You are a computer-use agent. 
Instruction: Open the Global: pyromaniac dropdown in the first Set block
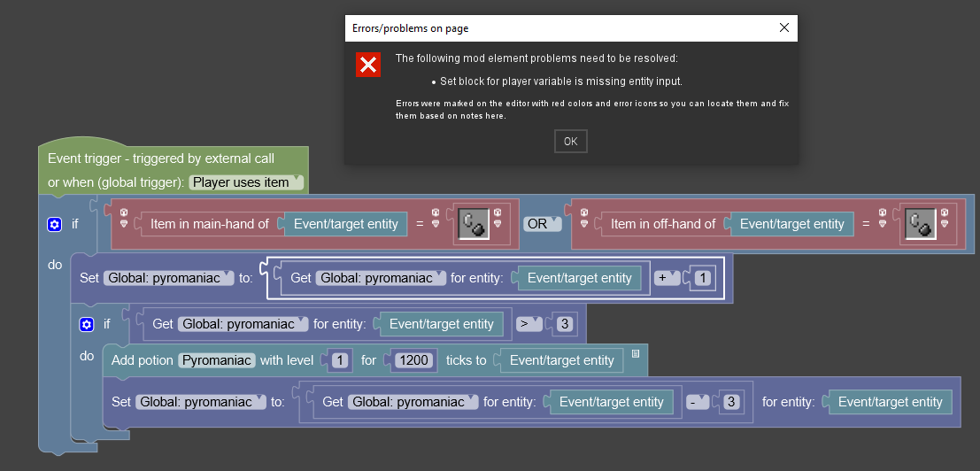coord(168,278)
